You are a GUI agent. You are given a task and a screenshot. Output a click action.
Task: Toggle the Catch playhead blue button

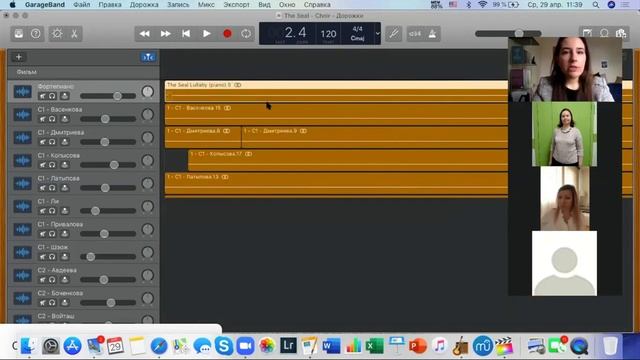coord(148,57)
